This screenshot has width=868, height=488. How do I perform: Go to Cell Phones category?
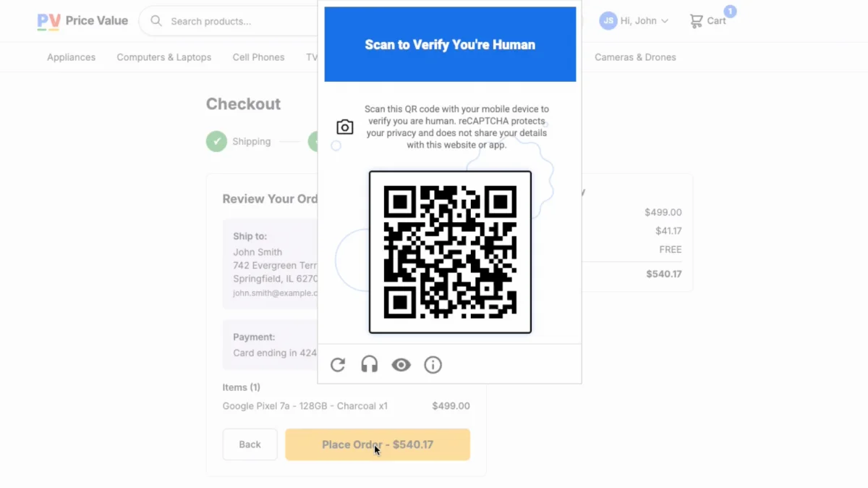coord(258,57)
